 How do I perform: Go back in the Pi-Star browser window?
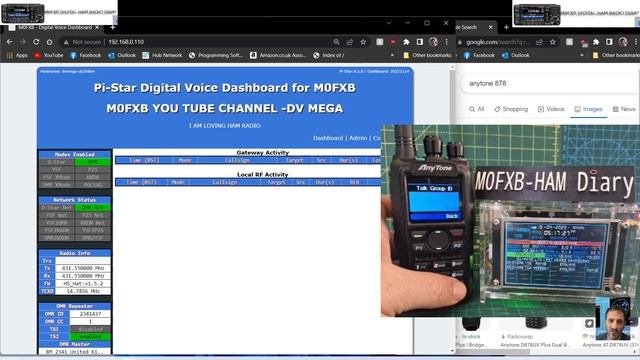tap(9, 42)
